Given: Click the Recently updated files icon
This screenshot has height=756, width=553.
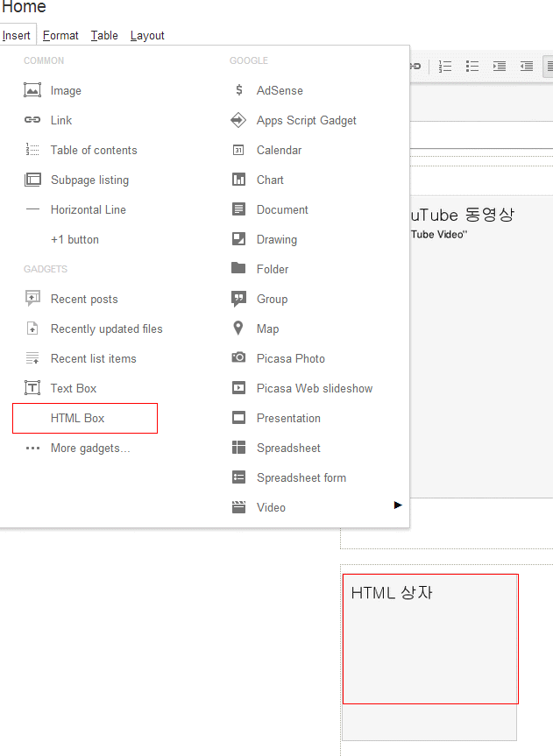Looking at the screenshot, I should click(32, 329).
